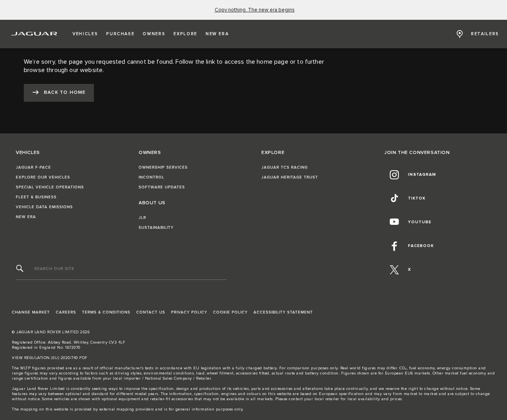
Task: Open the TikTok icon
Action: click(394, 198)
